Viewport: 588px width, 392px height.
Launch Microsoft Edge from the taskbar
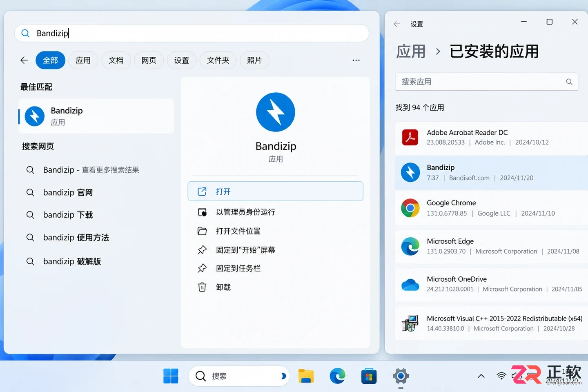[338, 376]
